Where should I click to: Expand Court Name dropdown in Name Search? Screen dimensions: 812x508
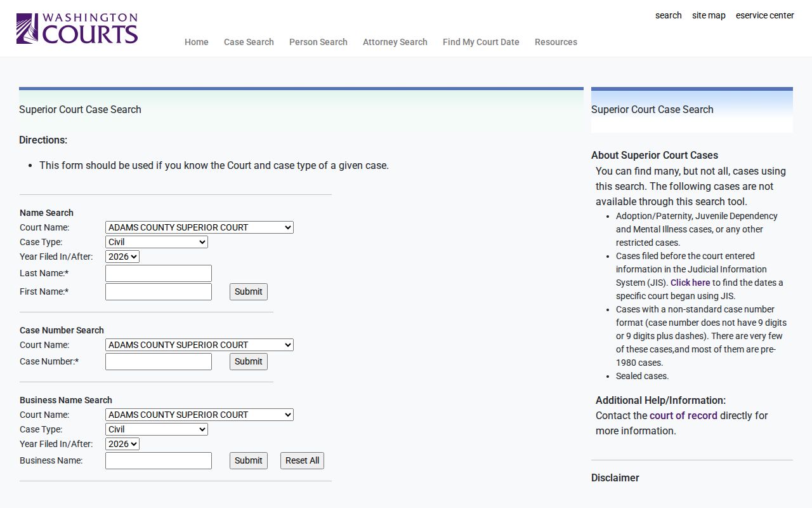(x=199, y=227)
